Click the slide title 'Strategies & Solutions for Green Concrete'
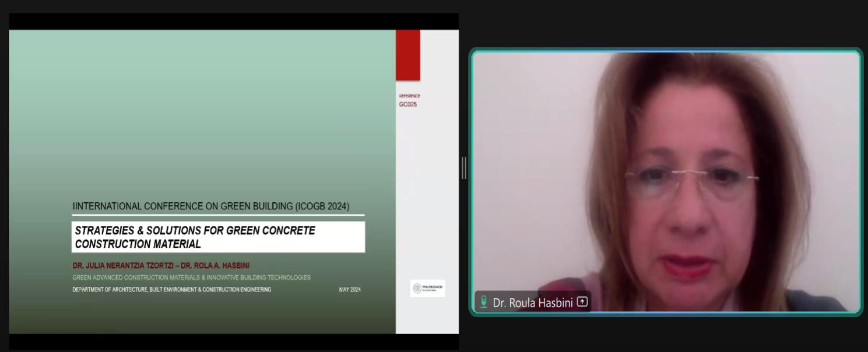This screenshot has height=352, width=868. click(x=195, y=231)
